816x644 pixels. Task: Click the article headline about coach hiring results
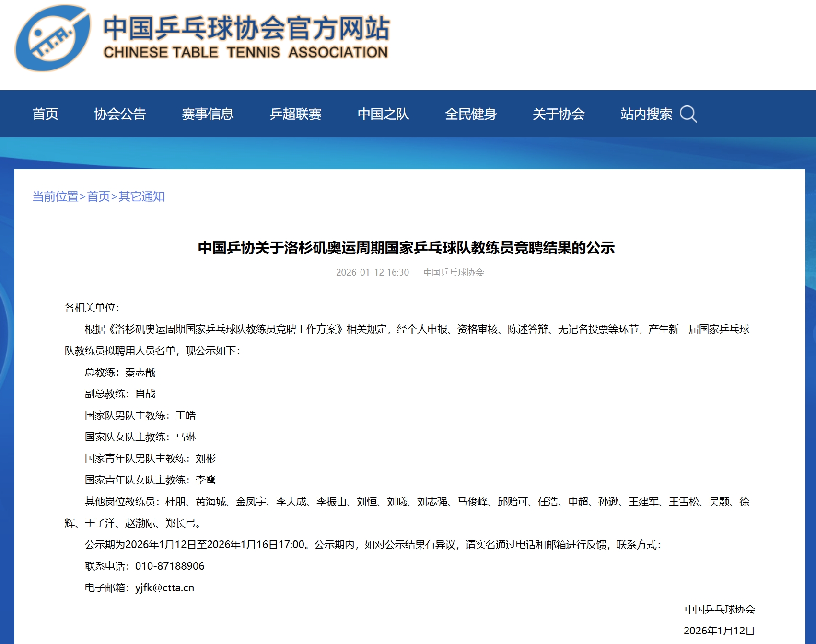[406, 248]
